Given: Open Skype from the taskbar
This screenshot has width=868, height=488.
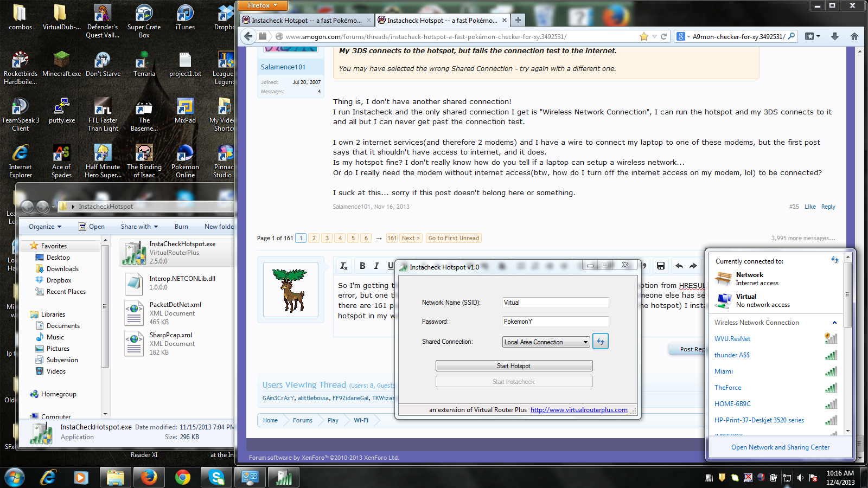Looking at the screenshot, I should point(216,477).
